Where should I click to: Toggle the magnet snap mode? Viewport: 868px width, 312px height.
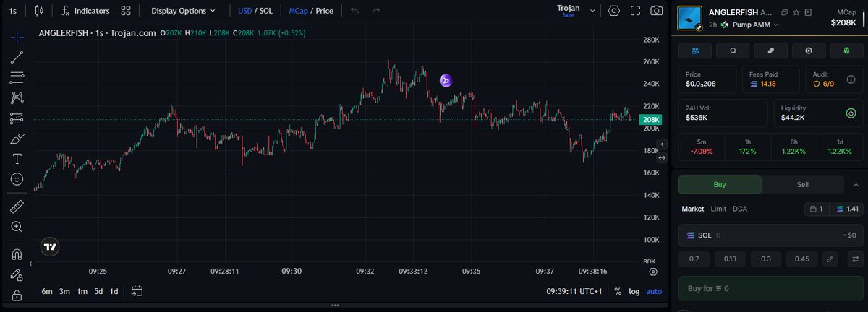[17, 254]
